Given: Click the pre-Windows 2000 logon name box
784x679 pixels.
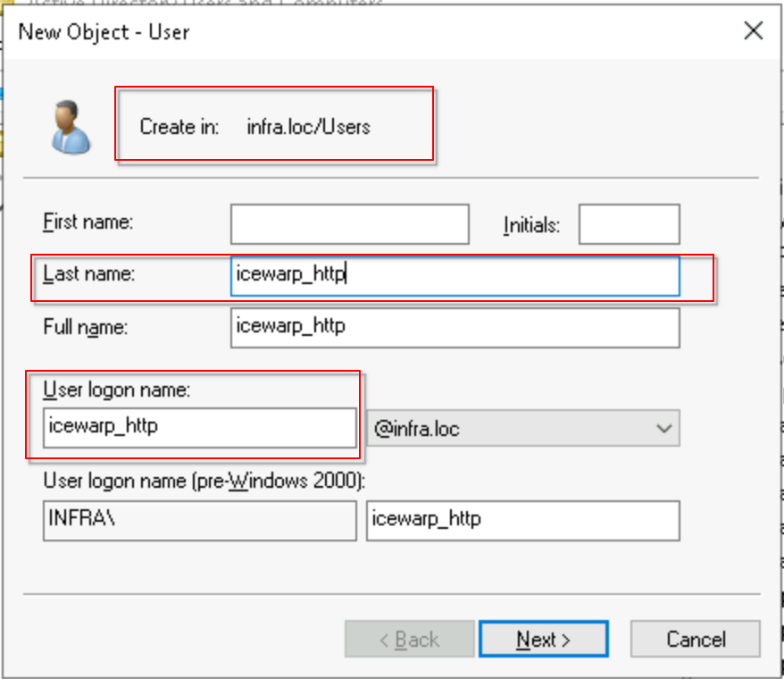Looking at the screenshot, I should coord(522,520).
